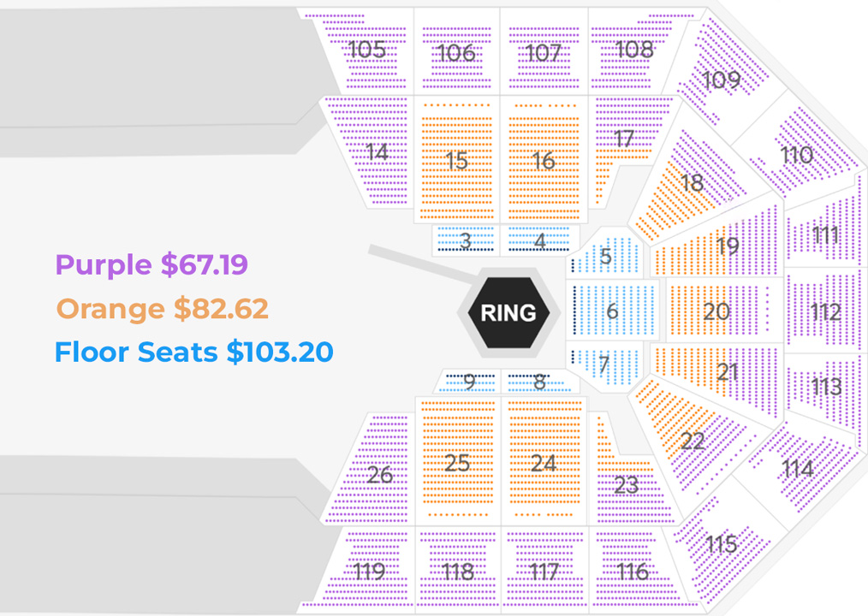
Task: Select purple section 119
Action: [x=368, y=571]
